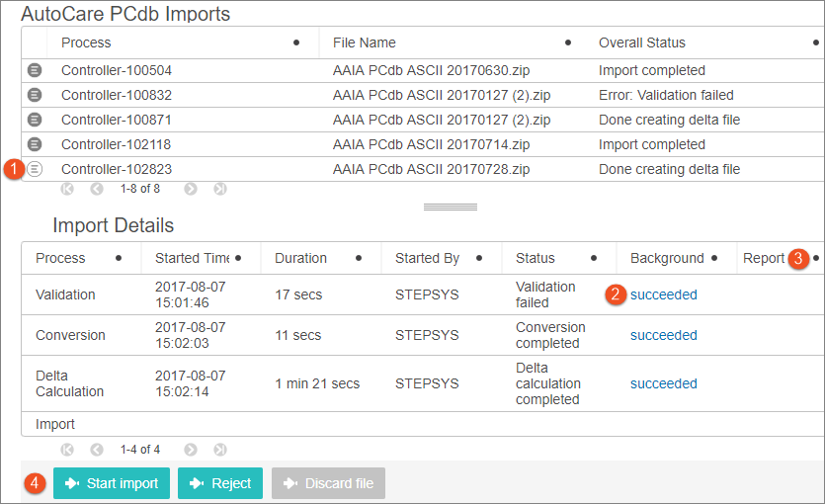Go to previous page in Import Details pager
This screenshot has width=825, height=504.
[96, 450]
